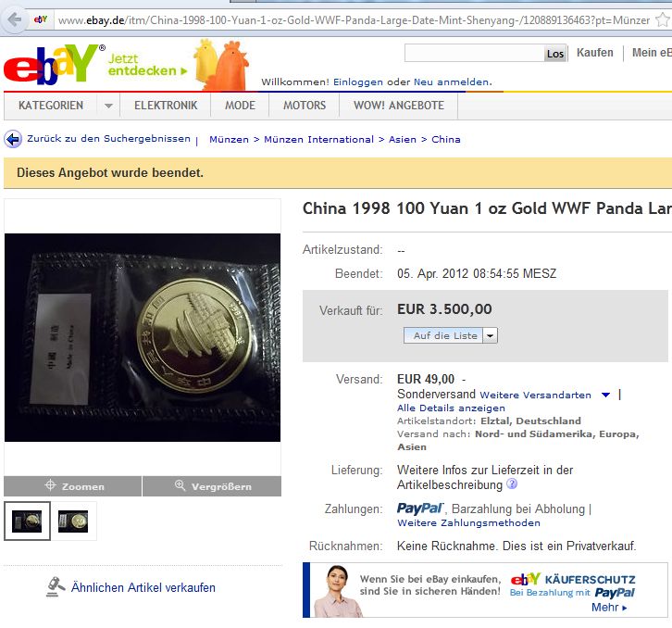Click the Vergrößern image button
Screen dimensions: 672x628
[x=212, y=486]
